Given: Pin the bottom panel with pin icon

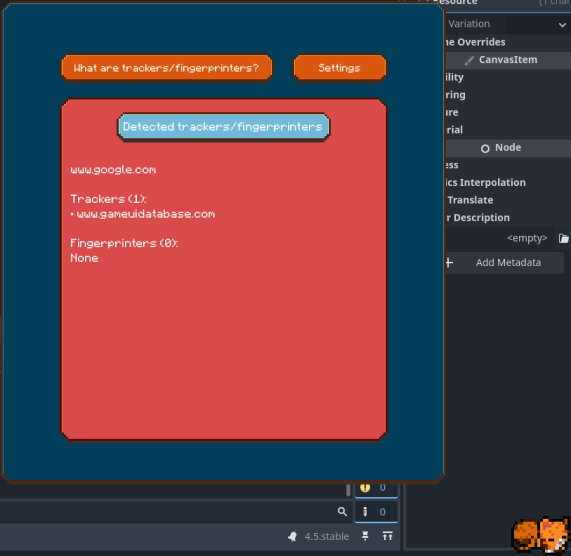Looking at the screenshot, I should (x=365, y=536).
